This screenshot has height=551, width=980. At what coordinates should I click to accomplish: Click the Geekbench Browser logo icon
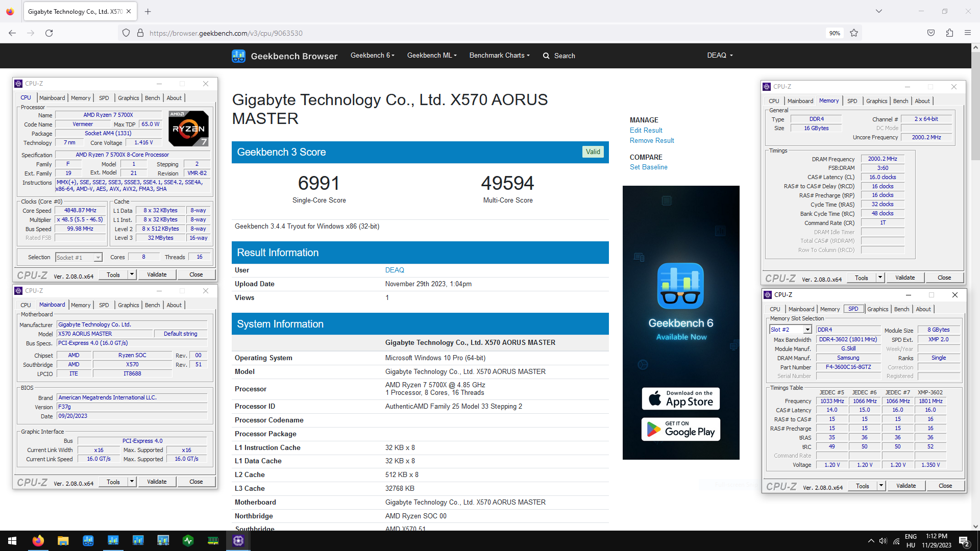(x=238, y=56)
